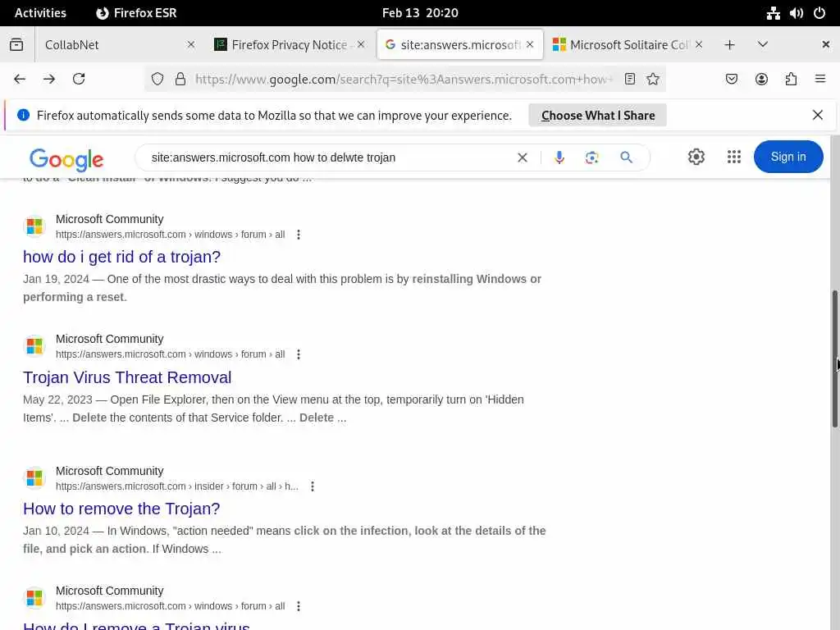
Task: Open 'How do I remove a Trojan virus' result
Action: (136, 626)
